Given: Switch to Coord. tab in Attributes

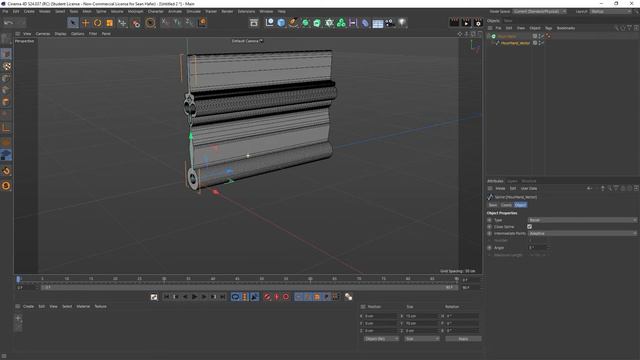Looking at the screenshot, I should [506, 205].
